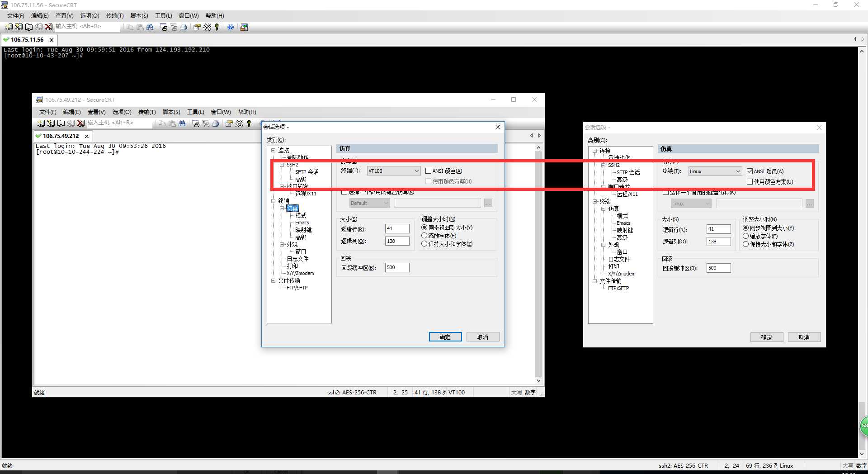Click 取消 button in Linux dialog
868x474 pixels.
point(804,337)
